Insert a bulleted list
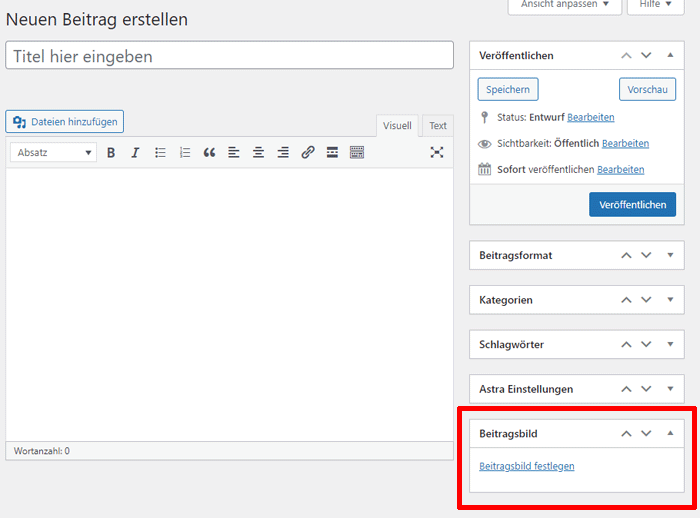 coord(160,153)
